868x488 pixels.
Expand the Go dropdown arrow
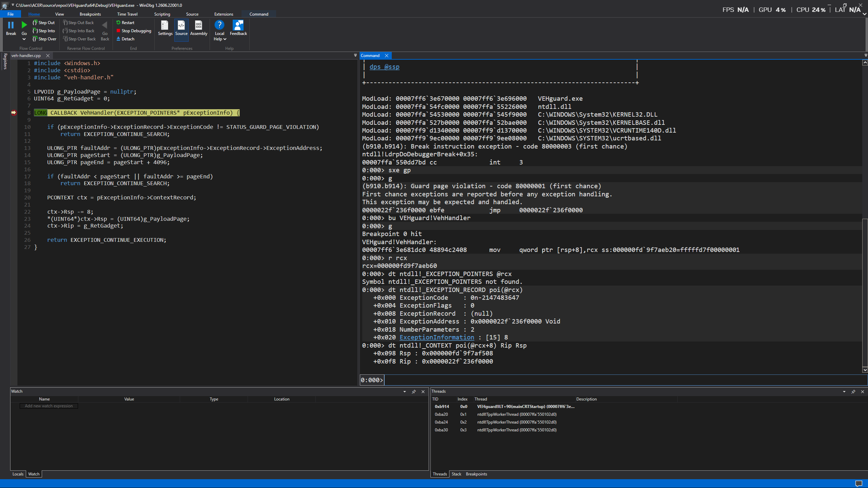(x=24, y=39)
